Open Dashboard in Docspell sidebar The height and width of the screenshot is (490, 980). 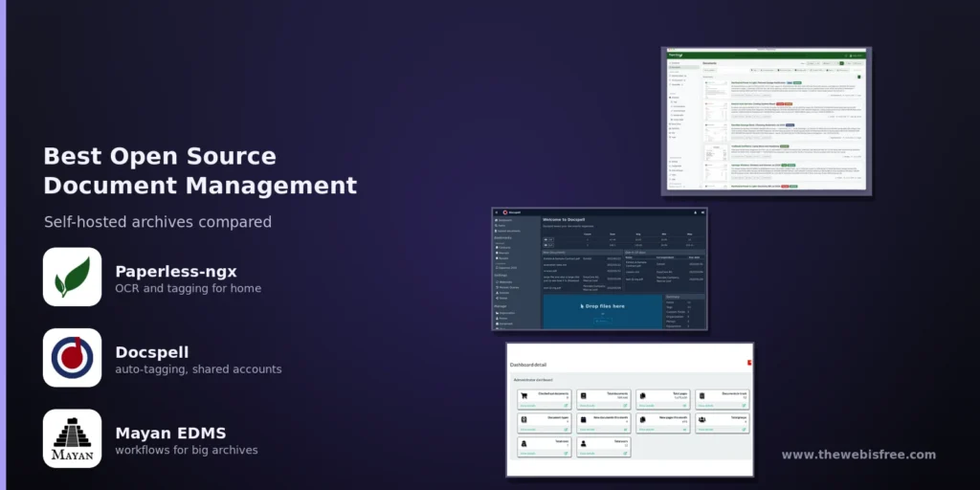click(x=504, y=220)
